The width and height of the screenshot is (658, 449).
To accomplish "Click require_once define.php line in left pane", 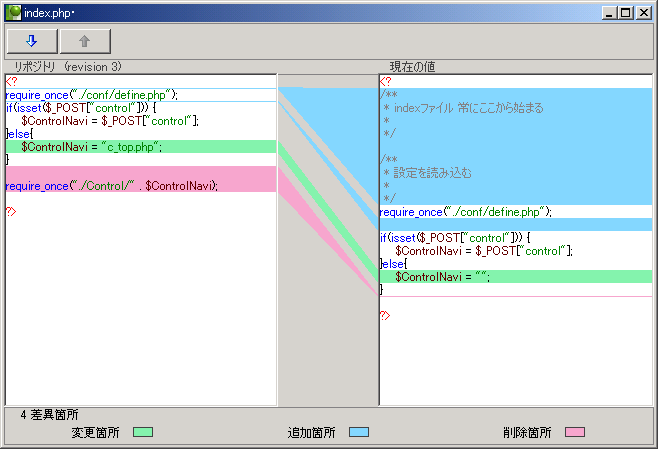I will (91, 95).
